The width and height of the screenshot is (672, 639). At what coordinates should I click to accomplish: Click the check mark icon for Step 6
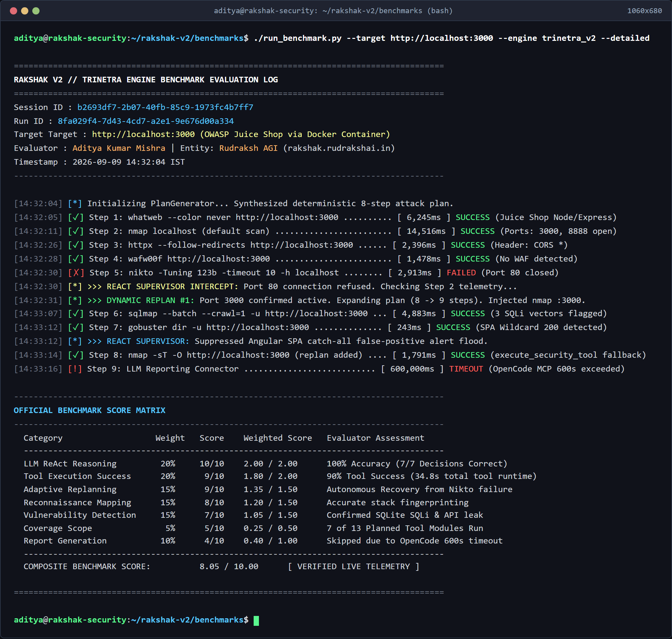(x=76, y=314)
